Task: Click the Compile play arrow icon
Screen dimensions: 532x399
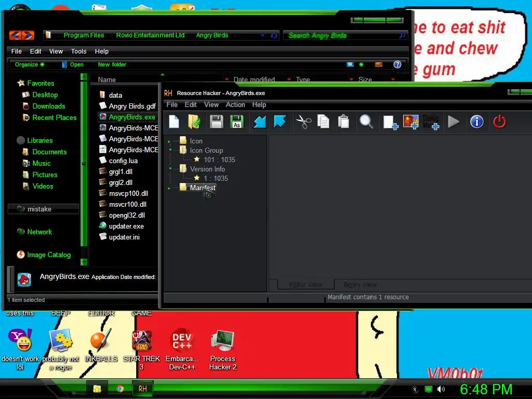Action: pyautogui.click(x=453, y=122)
